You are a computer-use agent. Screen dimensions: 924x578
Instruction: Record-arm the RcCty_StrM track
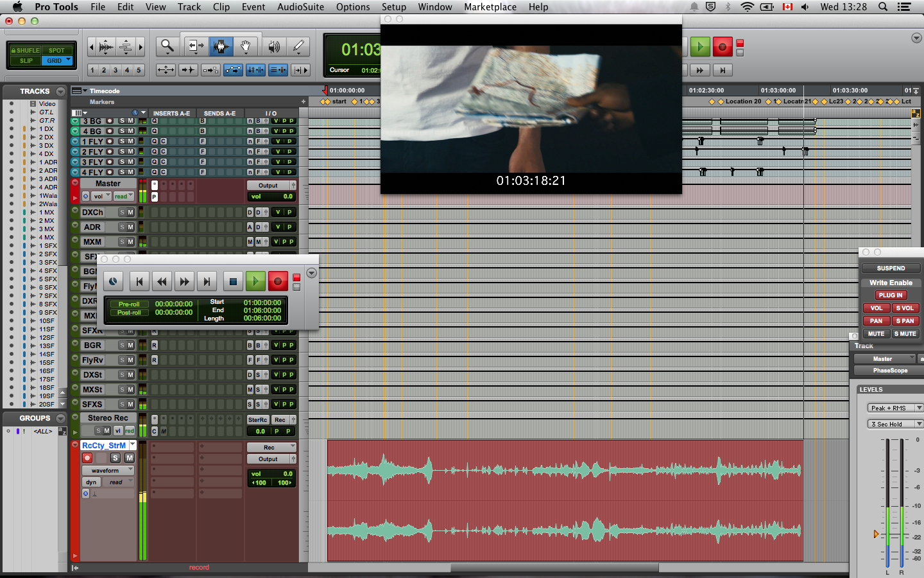tap(87, 458)
